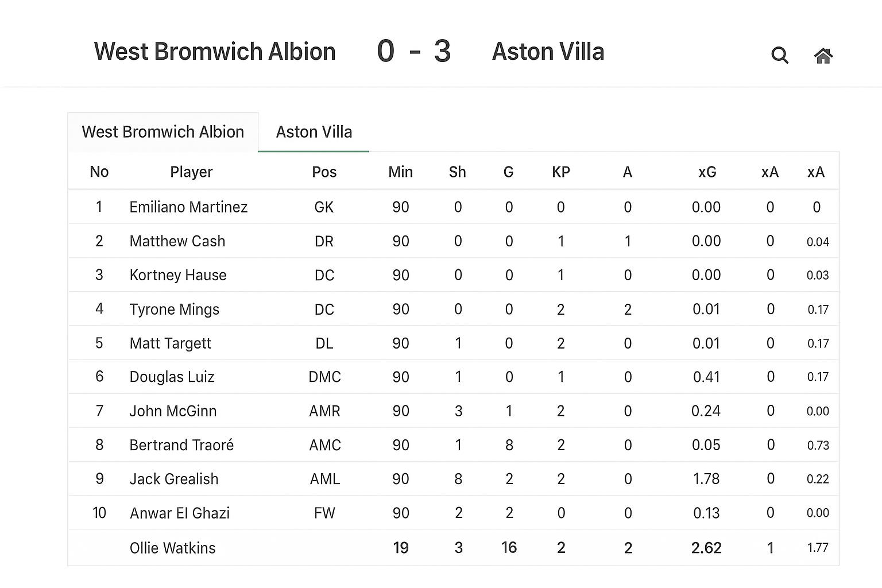The image size is (882, 588).
Task: Click on player Ollie Watkins
Action: (172, 548)
